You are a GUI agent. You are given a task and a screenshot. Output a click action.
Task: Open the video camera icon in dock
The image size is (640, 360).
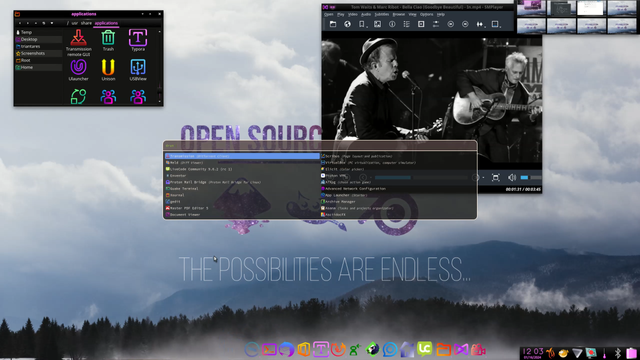478,350
